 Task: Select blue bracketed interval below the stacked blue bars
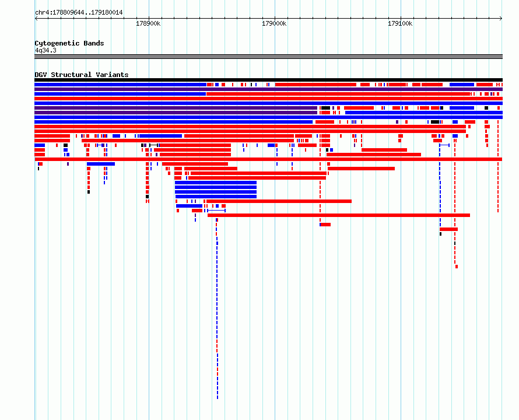pos(216,211)
